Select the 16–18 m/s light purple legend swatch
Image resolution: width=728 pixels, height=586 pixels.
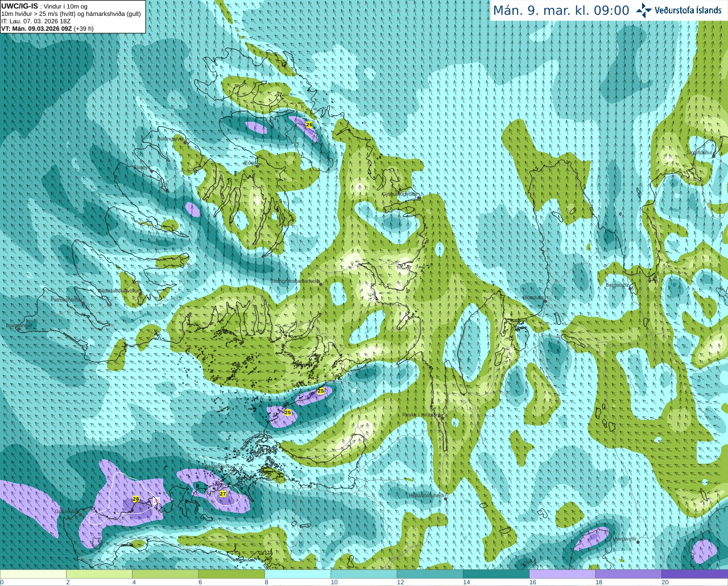click(562, 574)
